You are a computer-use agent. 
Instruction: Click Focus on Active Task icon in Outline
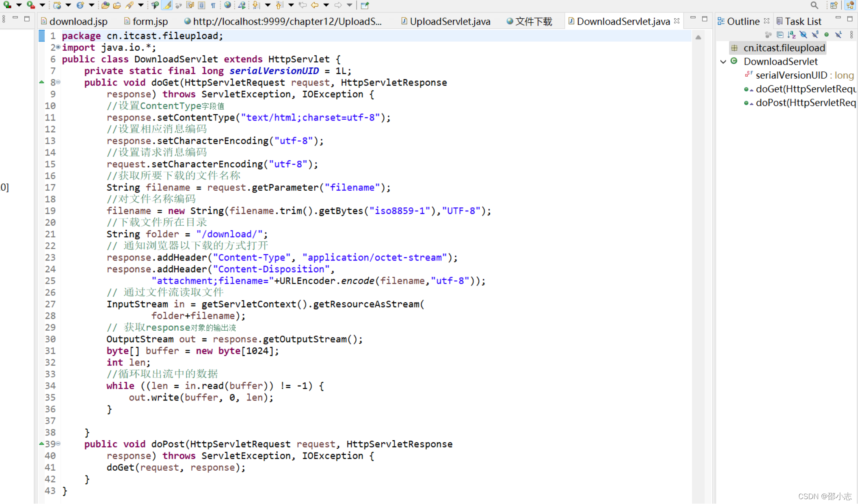[768, 35]
